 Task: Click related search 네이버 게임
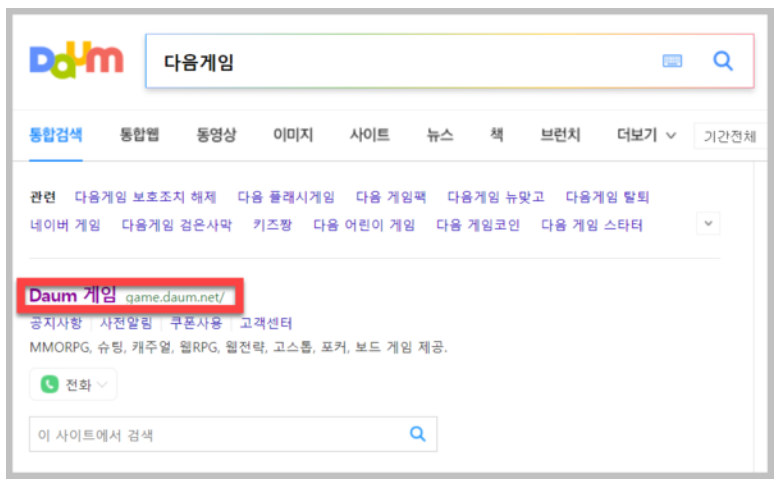(65, 225)
